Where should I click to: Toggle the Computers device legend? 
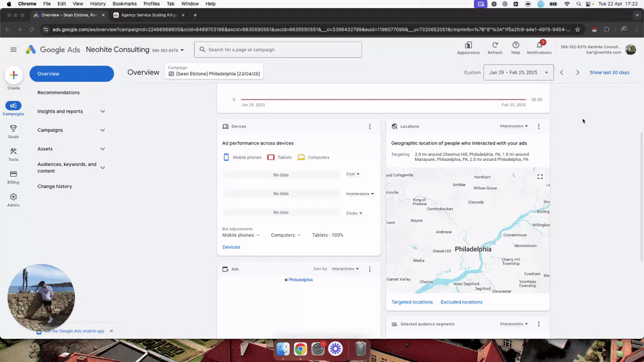coord(313,157)
